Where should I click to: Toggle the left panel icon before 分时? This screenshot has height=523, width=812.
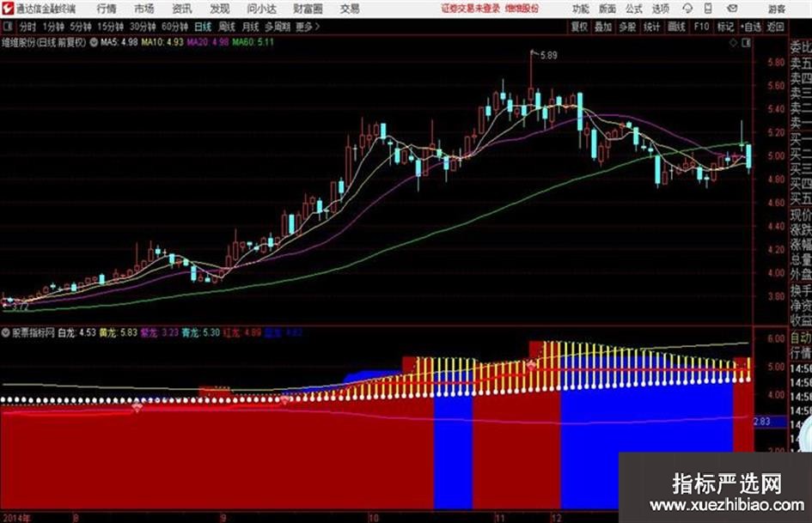click(7, 26)
